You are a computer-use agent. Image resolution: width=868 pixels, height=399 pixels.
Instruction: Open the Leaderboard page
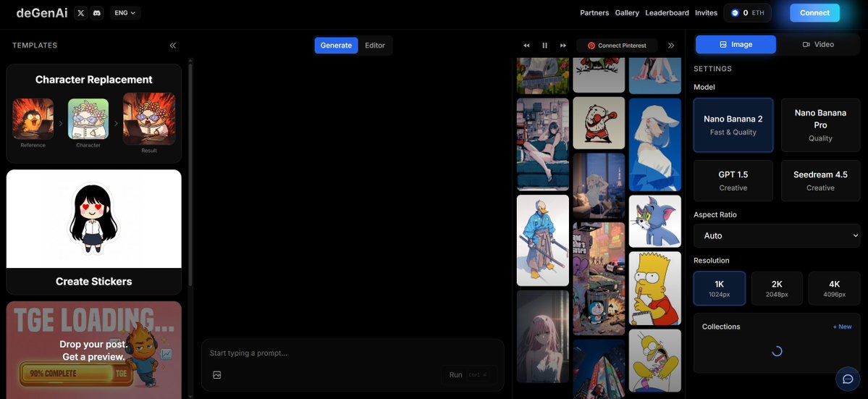(x=667, y=13)
